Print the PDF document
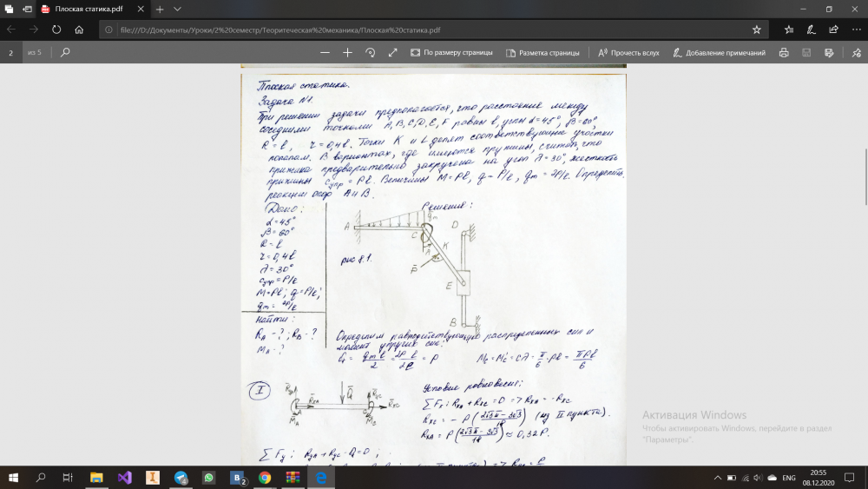Viewport: 868px width, 489px height. pyautogui.click(x=784, y=52)
